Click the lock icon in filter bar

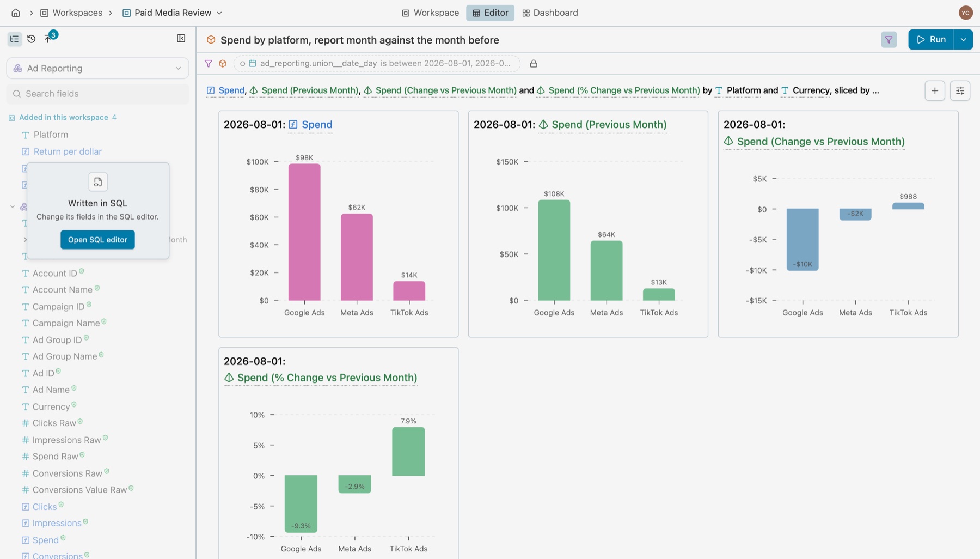[x=534, y=64]
